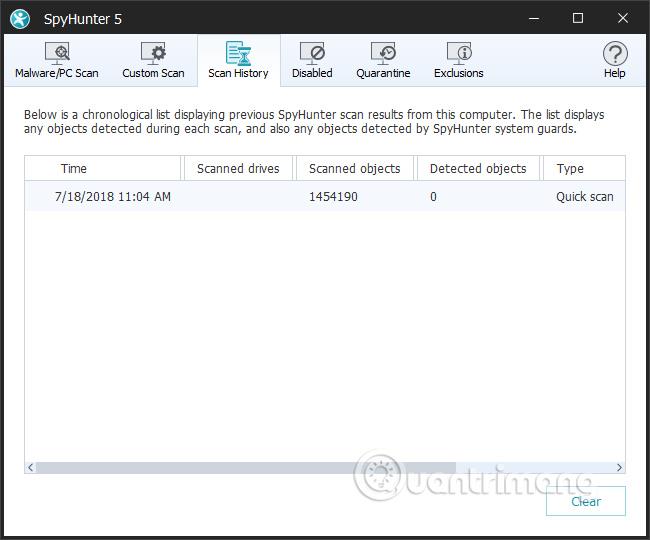Click the horizontal scrollbar thumb
The image size is (650, 540).
[x=246, y=467]
